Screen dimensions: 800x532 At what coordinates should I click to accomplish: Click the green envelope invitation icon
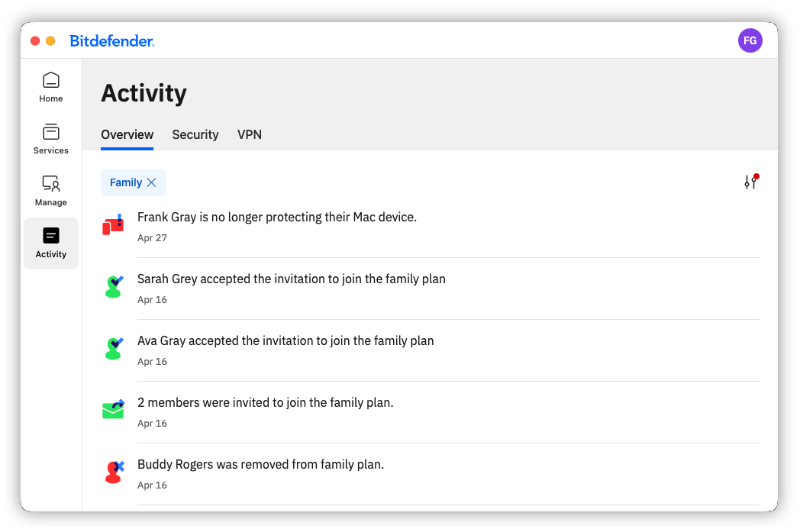(113, 409)
